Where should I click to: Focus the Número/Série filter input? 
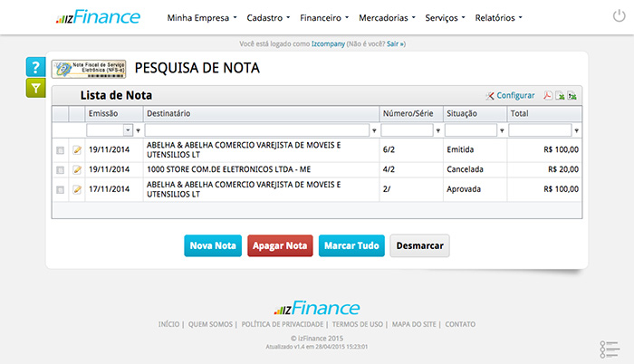(407, 130)
